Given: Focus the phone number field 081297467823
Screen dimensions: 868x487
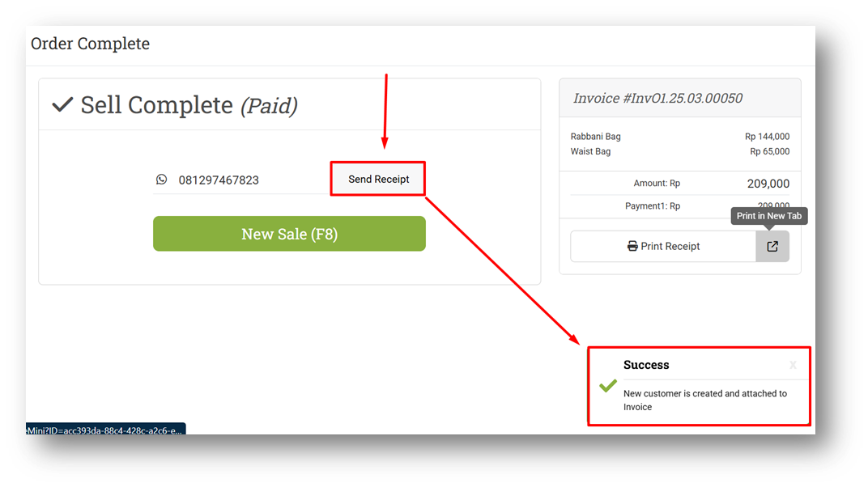Looking at the screenshot, I should pos(242,180).
